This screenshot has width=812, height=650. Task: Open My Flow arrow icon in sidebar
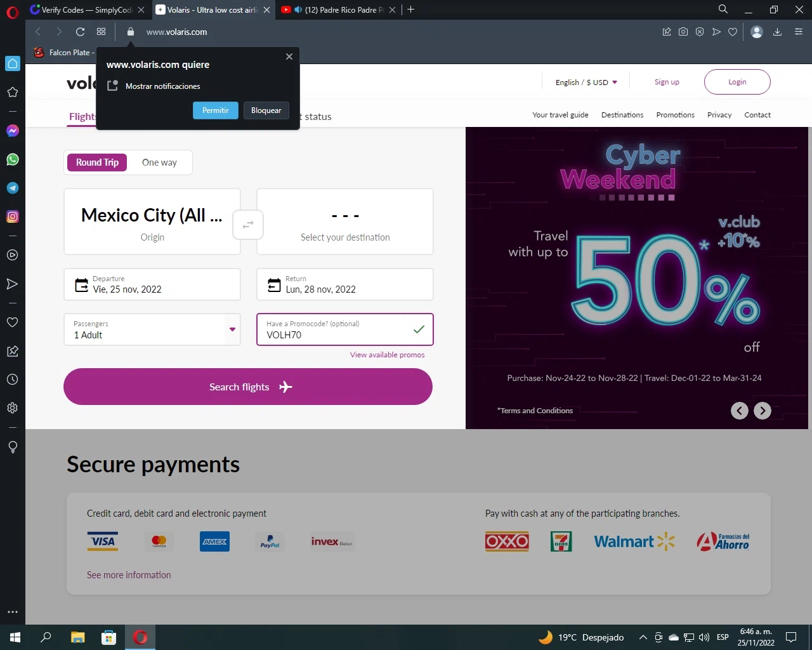tap(12, 284)
